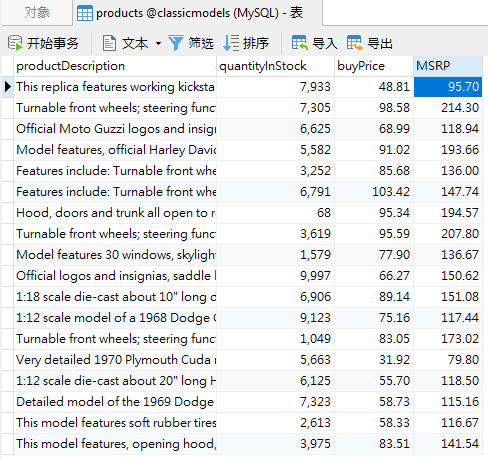Click 'Official Moto Guzzi logos and insig' cell
The width and height of the screenshot is (488, 459).
pos(115,129)
